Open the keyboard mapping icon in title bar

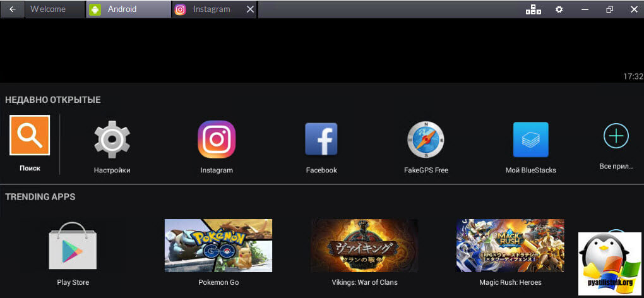click(x=533, y=9)
